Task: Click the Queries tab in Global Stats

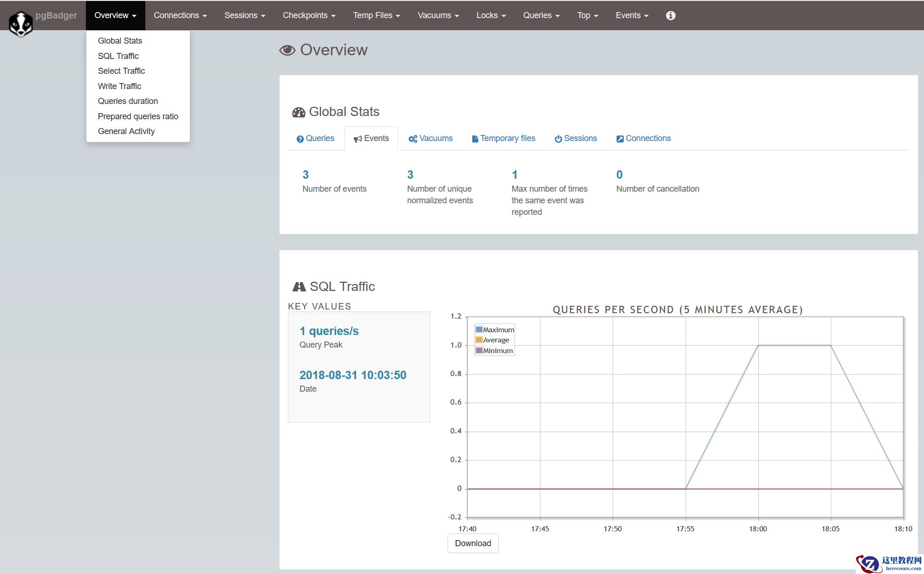Action: pyautogui.click(x=316, y=138)
